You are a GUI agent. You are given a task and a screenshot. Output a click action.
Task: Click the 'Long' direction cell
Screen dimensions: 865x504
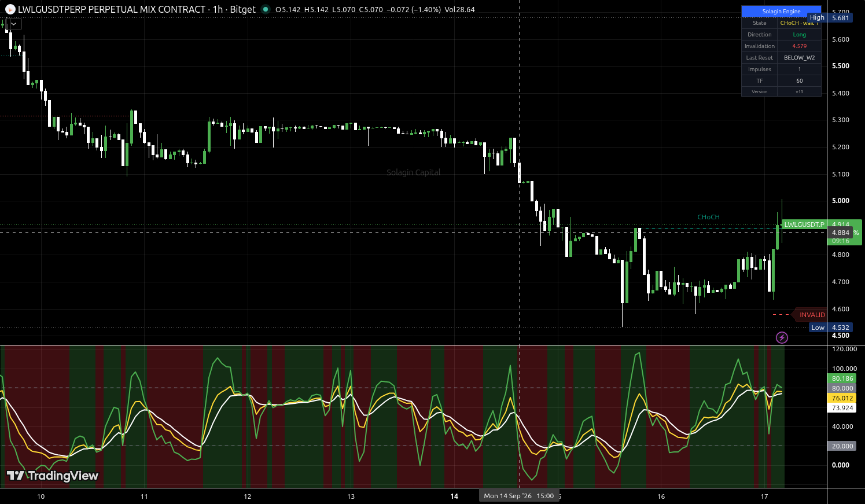(x=799, y=35)
